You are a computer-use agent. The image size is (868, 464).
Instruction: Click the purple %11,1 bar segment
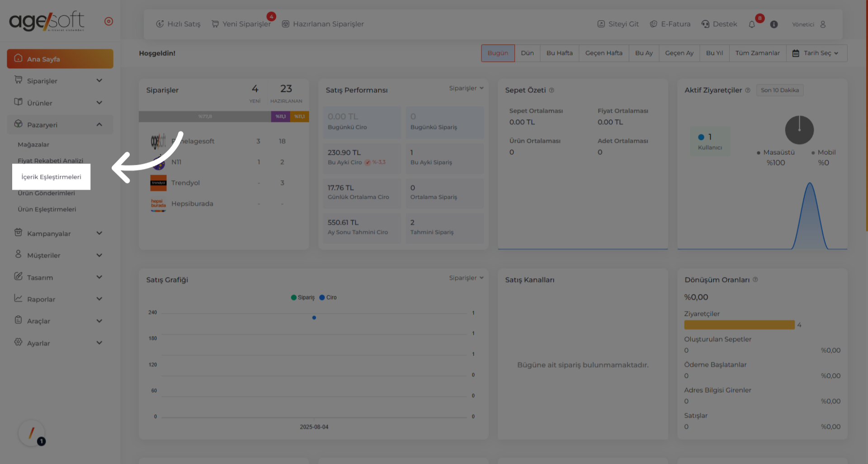pyautogui.click(x=281, y=117)
